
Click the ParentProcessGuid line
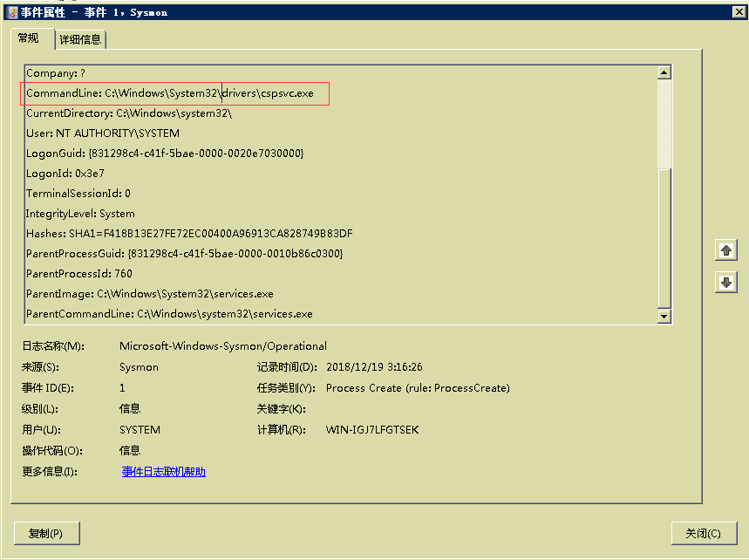(x=184, y=254)
